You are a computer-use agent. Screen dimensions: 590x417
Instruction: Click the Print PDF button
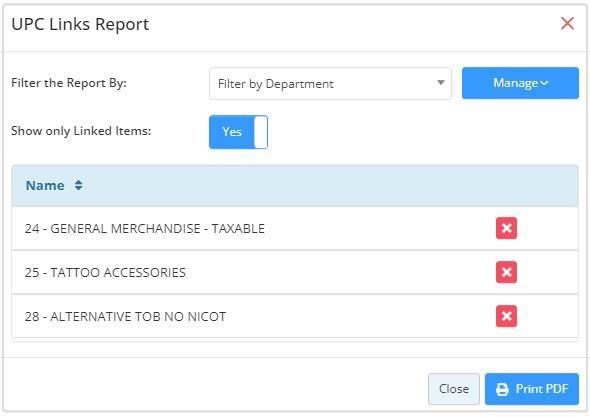coord(532,389)
